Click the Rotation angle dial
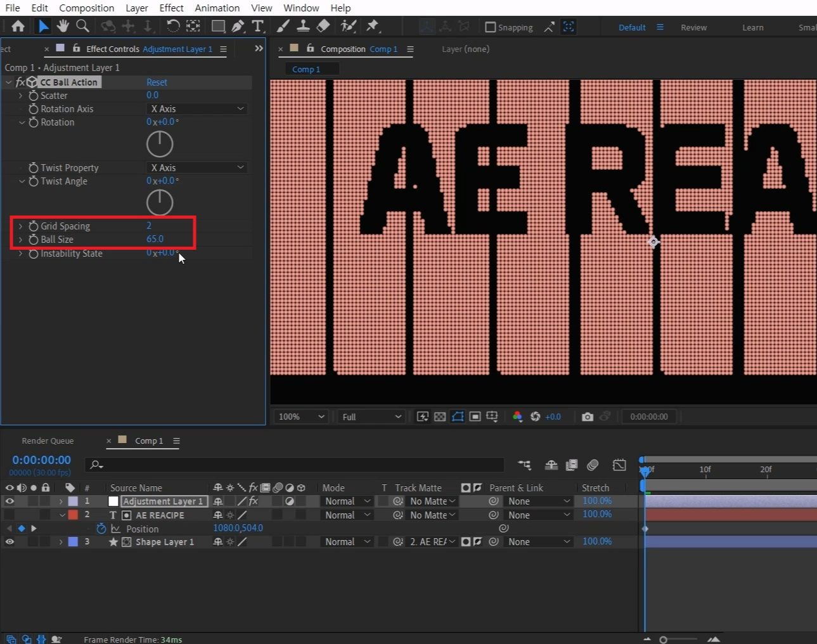817x644 pixels. (160, 144)
